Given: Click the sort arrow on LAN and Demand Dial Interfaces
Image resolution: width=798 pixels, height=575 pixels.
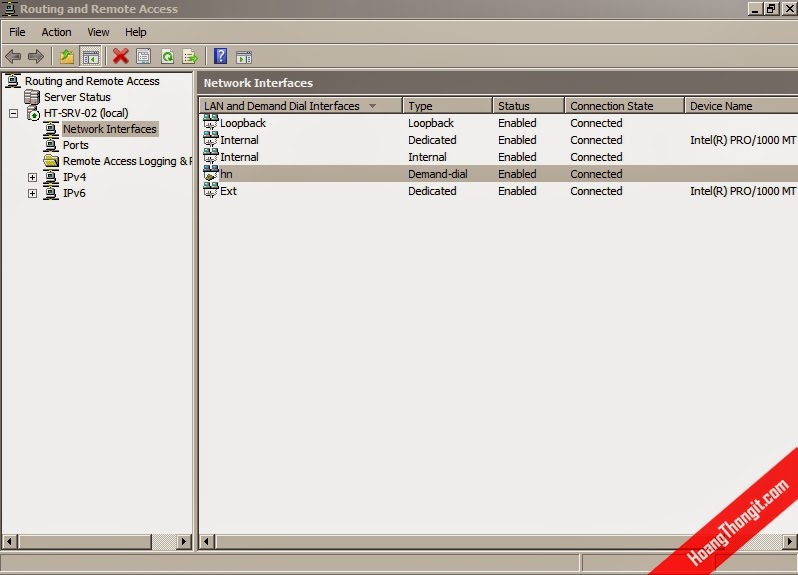Looking at the screenshot, I should [x=373, y=106].
